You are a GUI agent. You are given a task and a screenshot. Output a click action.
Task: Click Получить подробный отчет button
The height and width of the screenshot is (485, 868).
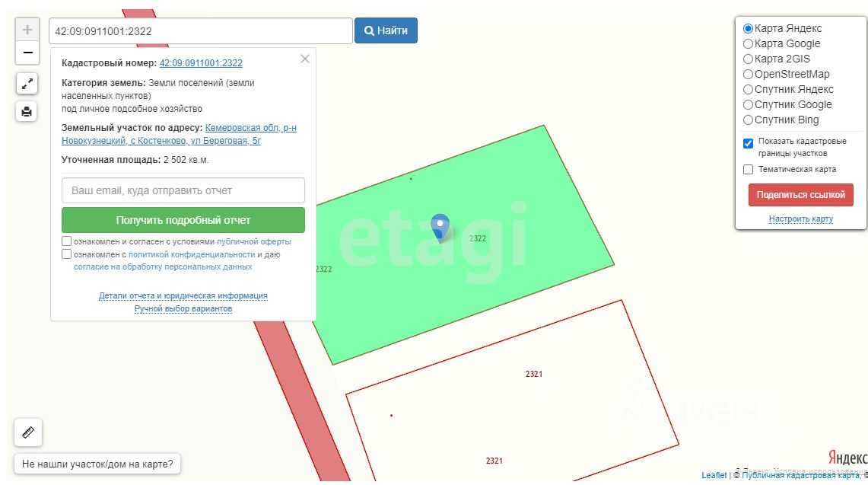point(183,220)
